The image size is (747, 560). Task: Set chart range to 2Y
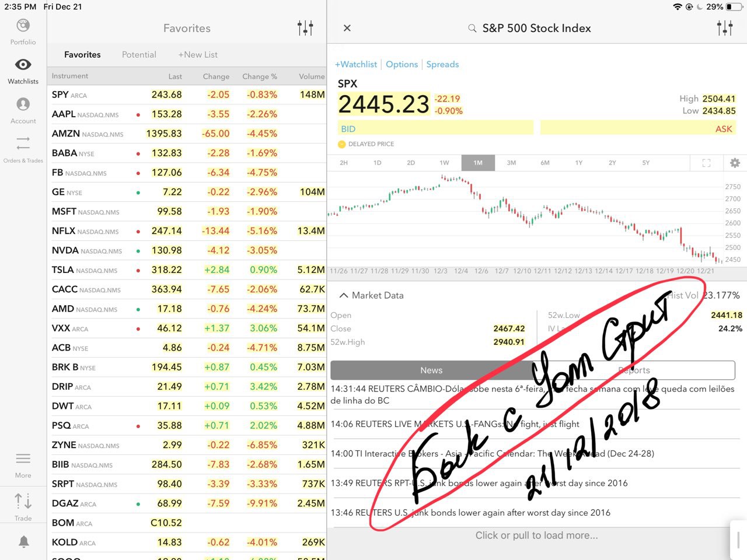point(612,163)
